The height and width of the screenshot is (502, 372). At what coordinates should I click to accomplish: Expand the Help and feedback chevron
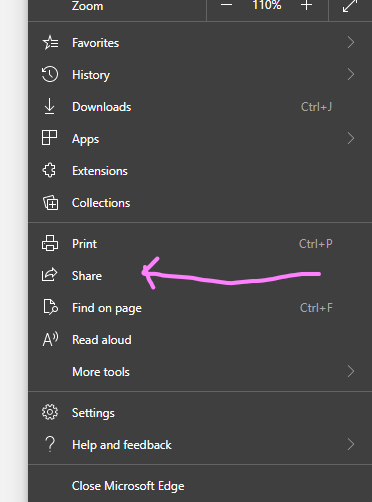pos(351,444)
